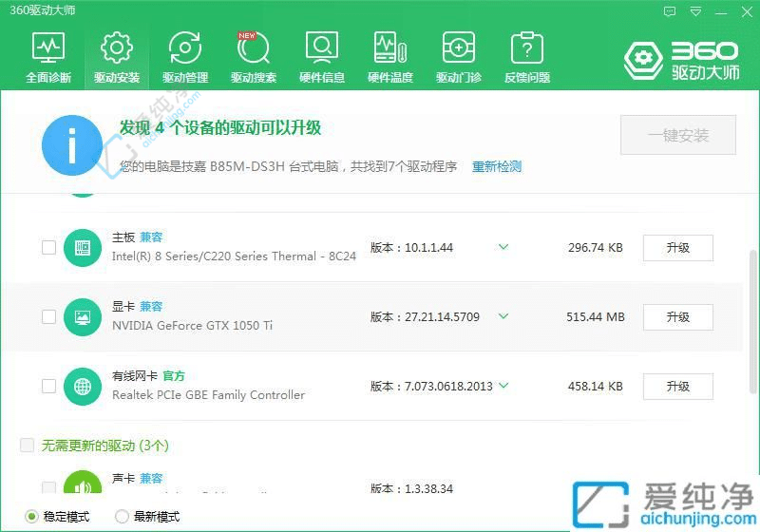The width and height of the screenshot is (760, 532).
Task: Select the 稳定模式 radio button
Action: tap(31, 517)
